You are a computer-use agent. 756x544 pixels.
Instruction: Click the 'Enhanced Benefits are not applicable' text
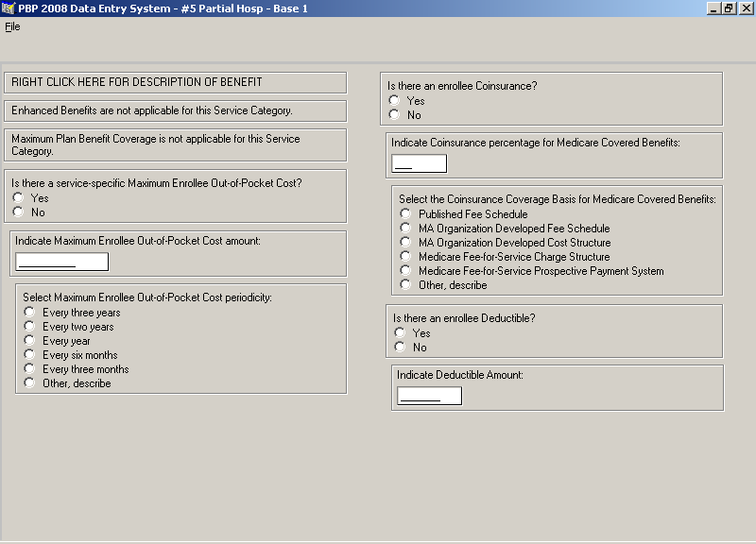tap(152, 110)
